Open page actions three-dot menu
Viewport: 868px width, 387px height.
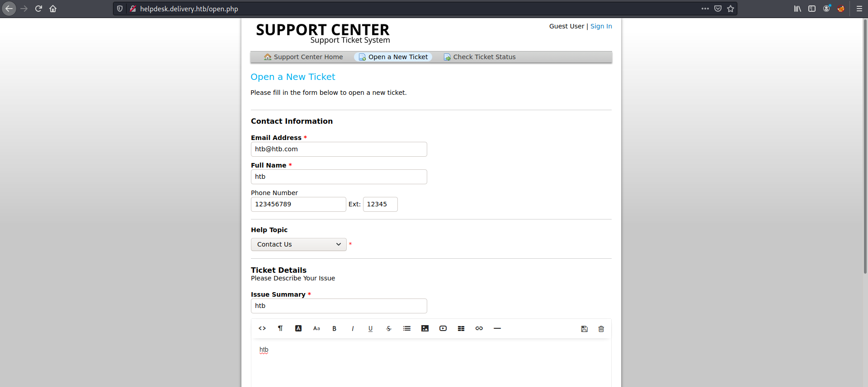tap(705, 9)
